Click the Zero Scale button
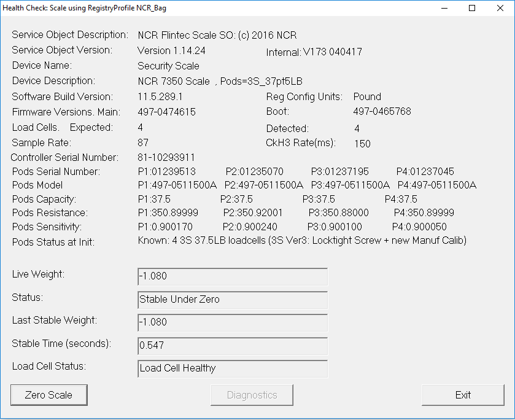The height and width of the screenshot is (420, 515). tap(49, 395)
